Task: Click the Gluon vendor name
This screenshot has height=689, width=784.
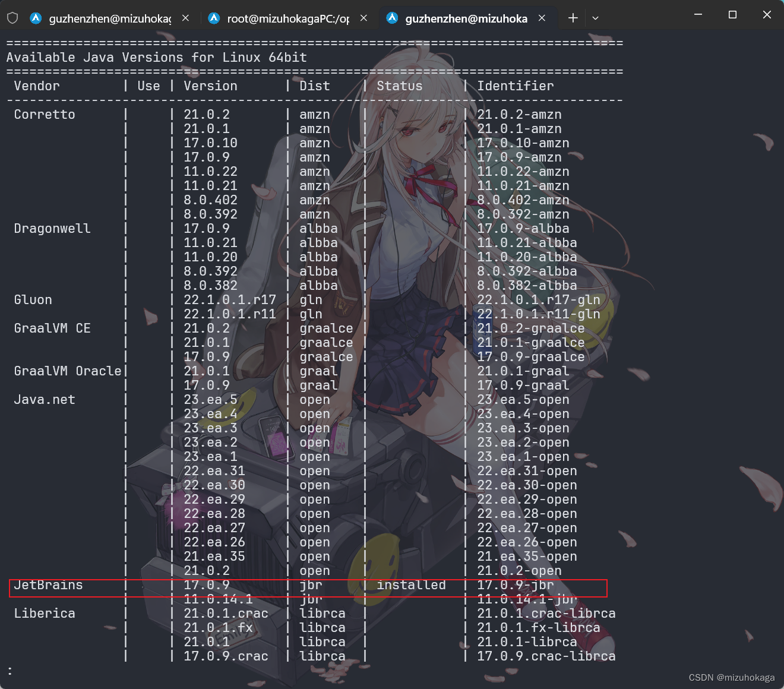Action: (x=33, y=300)
